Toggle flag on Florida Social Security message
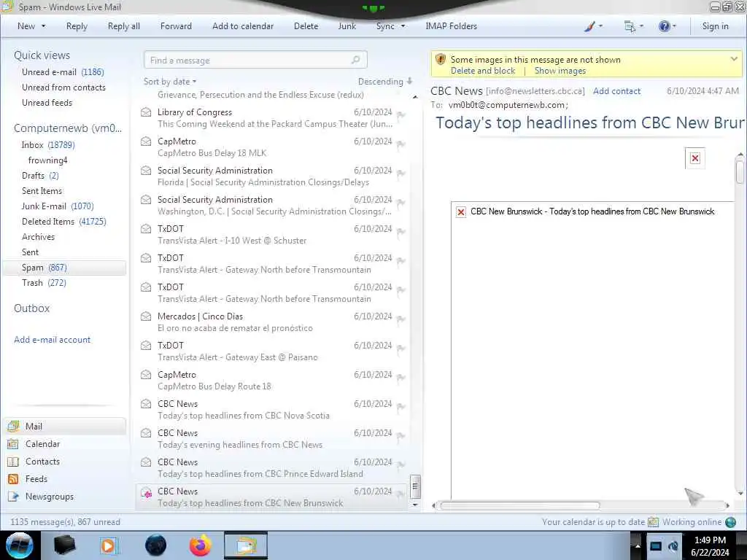The image size is (747, 560). point(401,174)
